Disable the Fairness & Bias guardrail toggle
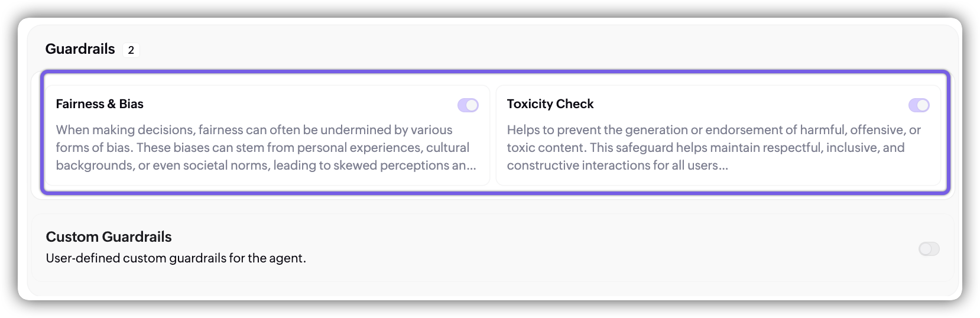This screenshot has width=980, height=318. click(468, 105)
